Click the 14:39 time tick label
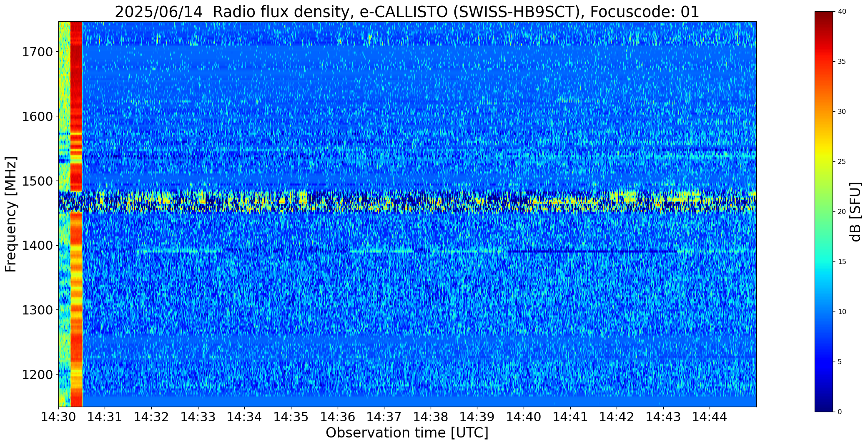Viewport: 868px width, 445px height. [477, 417]
